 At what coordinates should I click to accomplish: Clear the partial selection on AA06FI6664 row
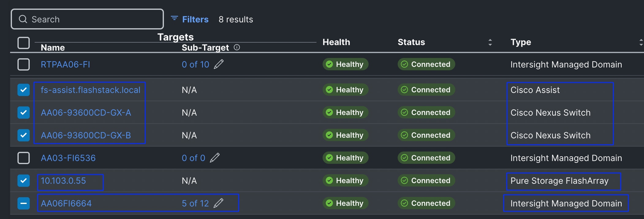coord(24,203)
